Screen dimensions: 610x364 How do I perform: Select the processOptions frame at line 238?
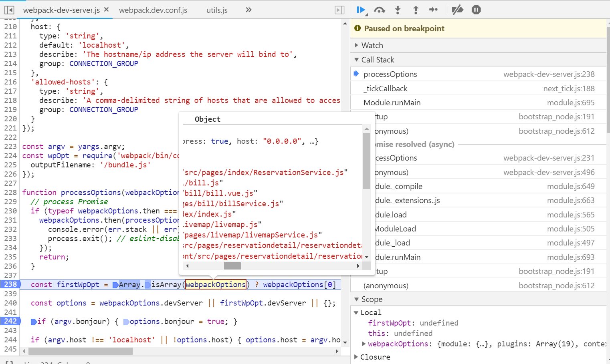(479, 74)
